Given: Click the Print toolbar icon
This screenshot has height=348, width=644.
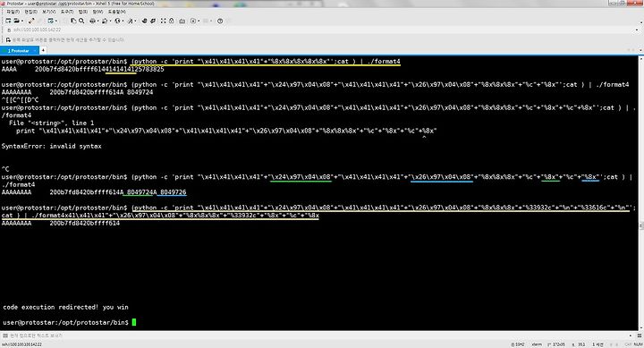Looking at the screenshot, I should pos(92,21).
